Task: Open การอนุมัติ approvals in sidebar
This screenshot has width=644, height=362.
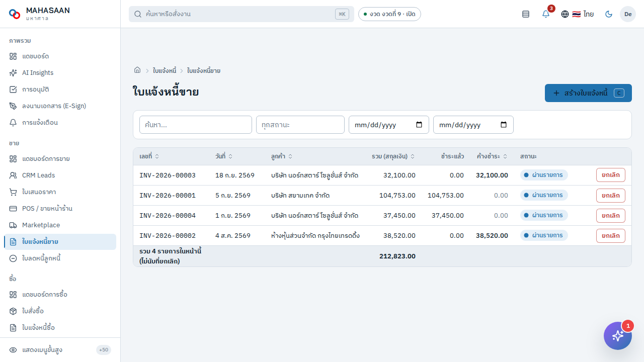Action: pyautogui.click(x=60, y=89)
